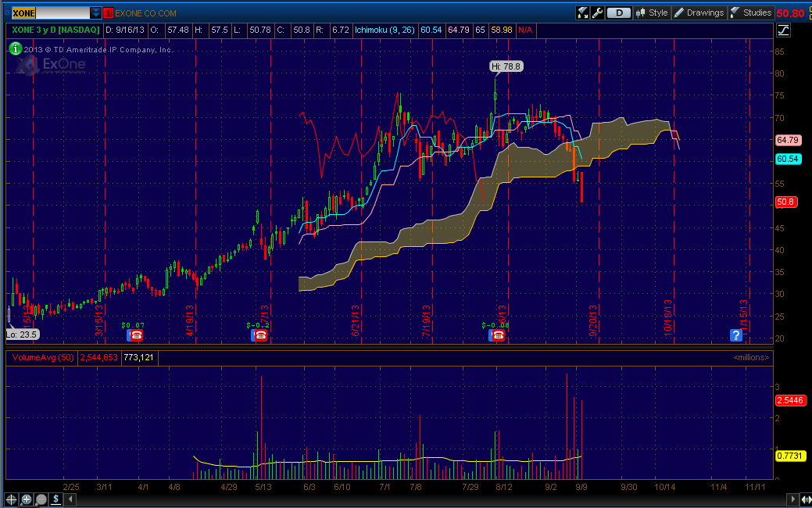Click the VolumeAvg (50) study label
Viewport: 812px width, 508px height.
(42, 357)
